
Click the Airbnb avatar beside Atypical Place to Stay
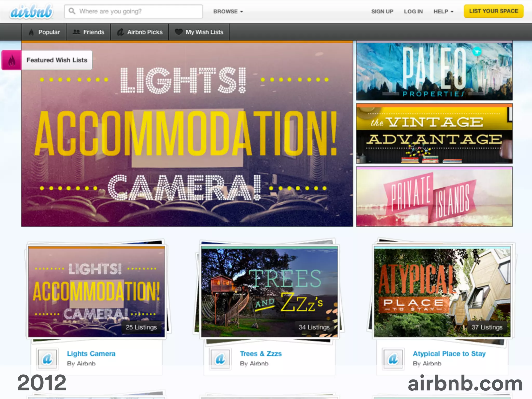point(393,359)
